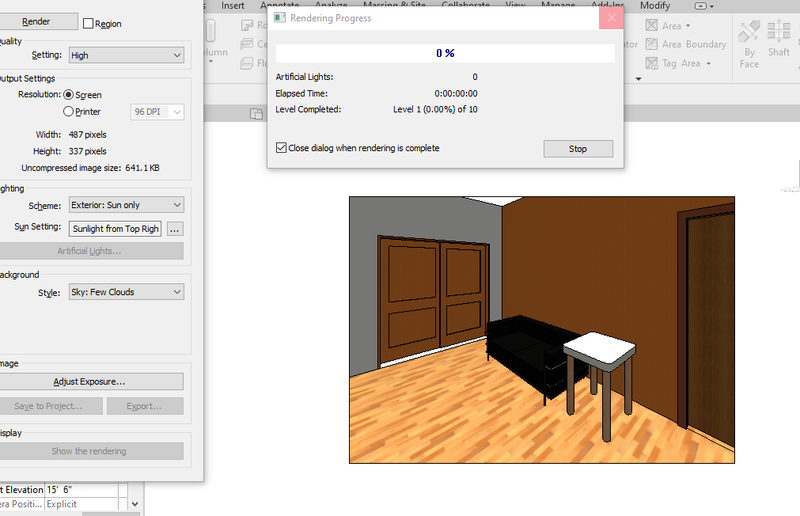Viewport: 800px width, 516px height.
Task: Close the Rendering Progress dialog
Action: pos(611,18)
